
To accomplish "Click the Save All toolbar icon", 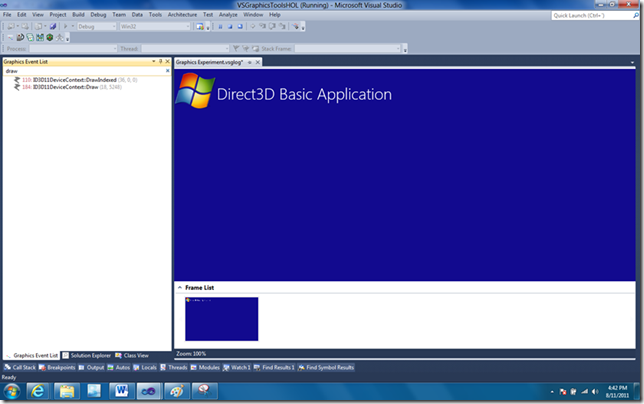I will tap(53, 26).
